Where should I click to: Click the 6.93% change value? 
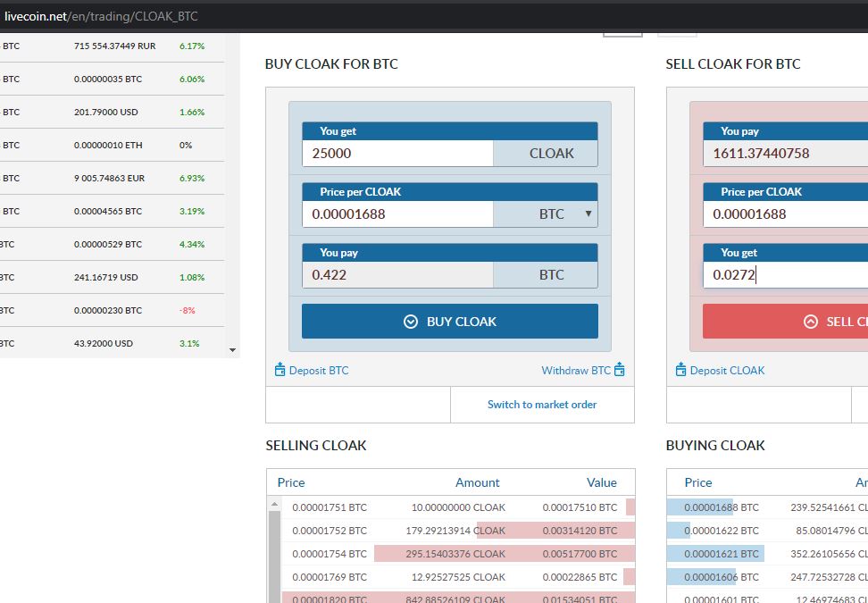[191, 179]
